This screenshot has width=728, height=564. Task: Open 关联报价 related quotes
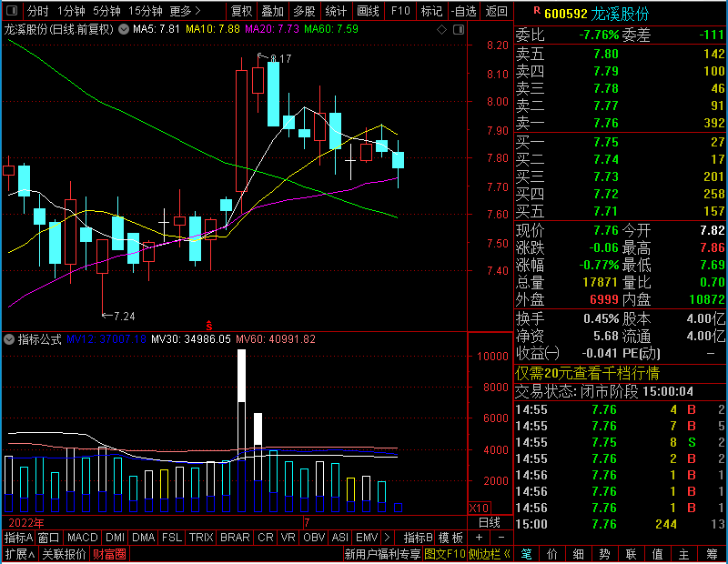64,554
